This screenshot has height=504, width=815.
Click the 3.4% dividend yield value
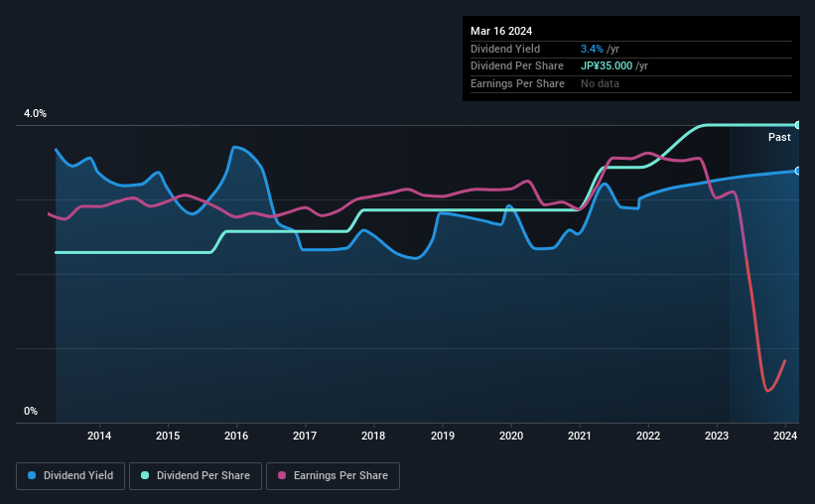tap(592, 49)
